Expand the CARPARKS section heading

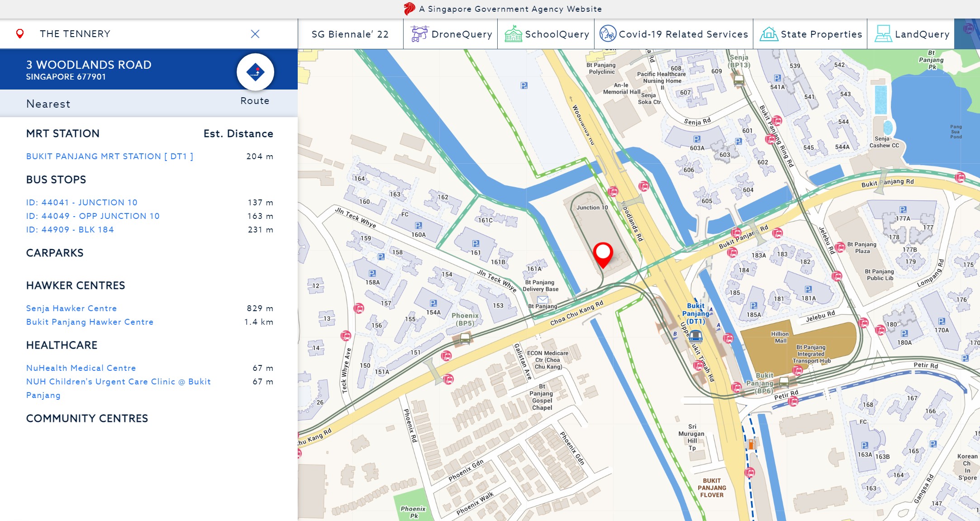pyautogui.click(x=55, y=253)
